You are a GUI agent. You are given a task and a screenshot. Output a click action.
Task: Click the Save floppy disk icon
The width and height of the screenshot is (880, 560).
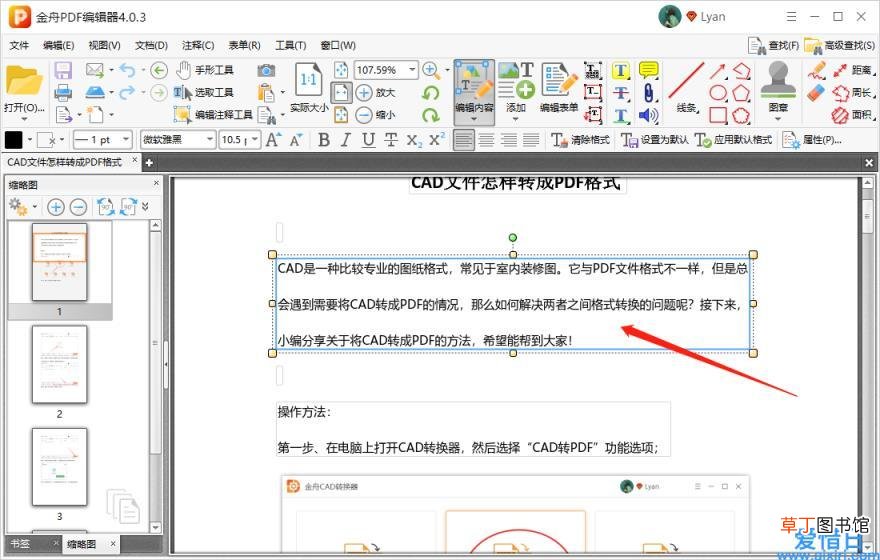(63, 70)
